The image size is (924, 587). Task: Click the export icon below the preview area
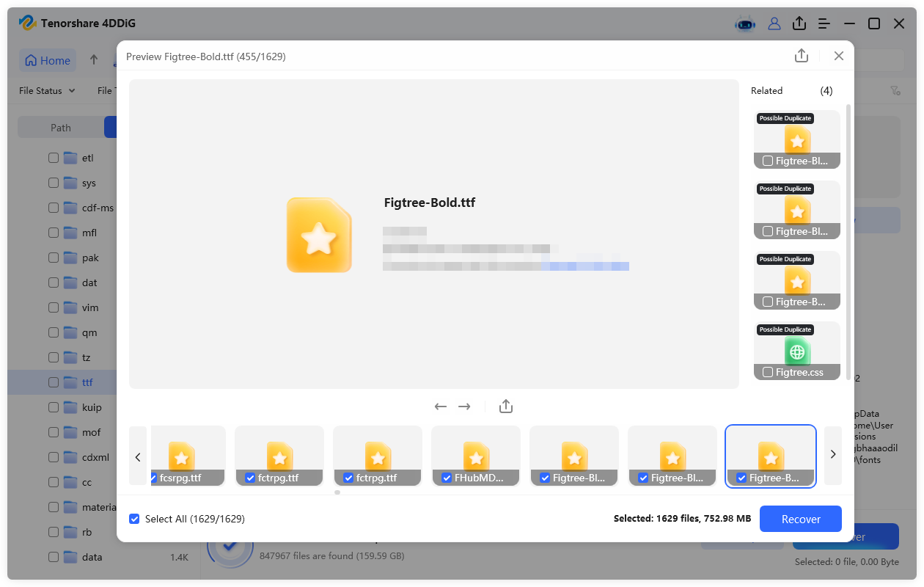(x=505, y=406)
